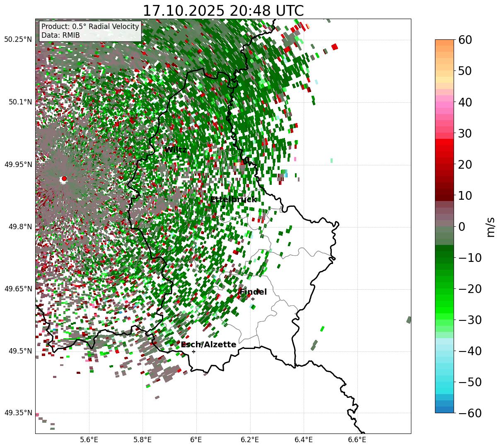
Task: Click the 6.2°E longitude label
Action: pos(250,440)
